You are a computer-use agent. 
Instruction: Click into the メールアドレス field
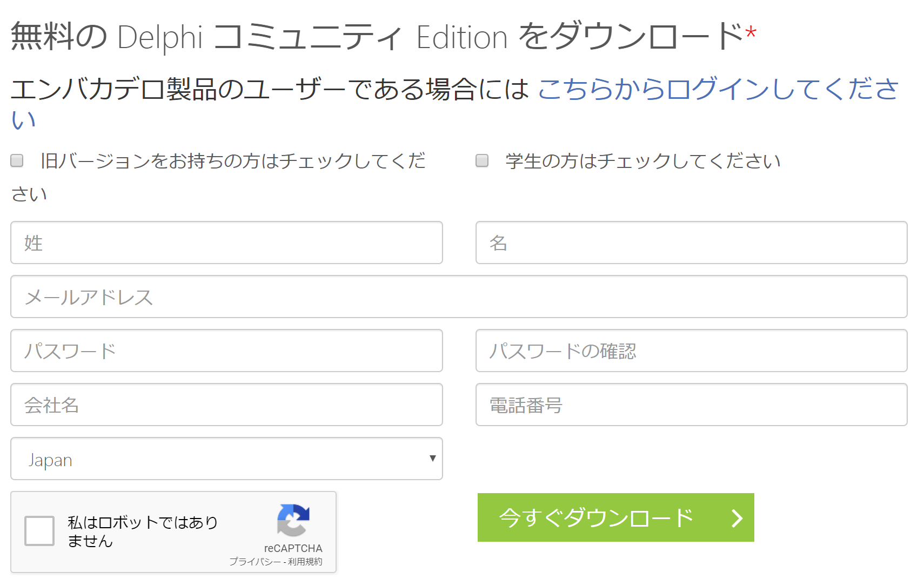coord(459,297)
